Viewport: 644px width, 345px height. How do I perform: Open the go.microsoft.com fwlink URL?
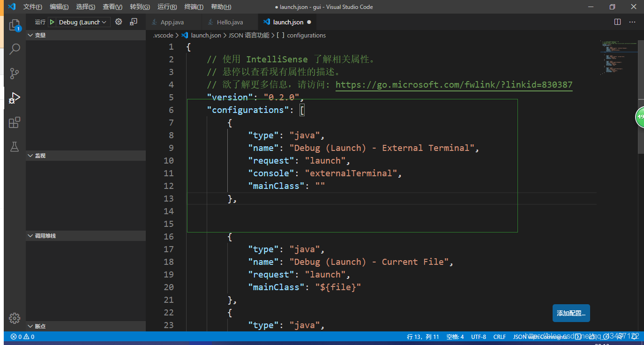tap(454, 85)
